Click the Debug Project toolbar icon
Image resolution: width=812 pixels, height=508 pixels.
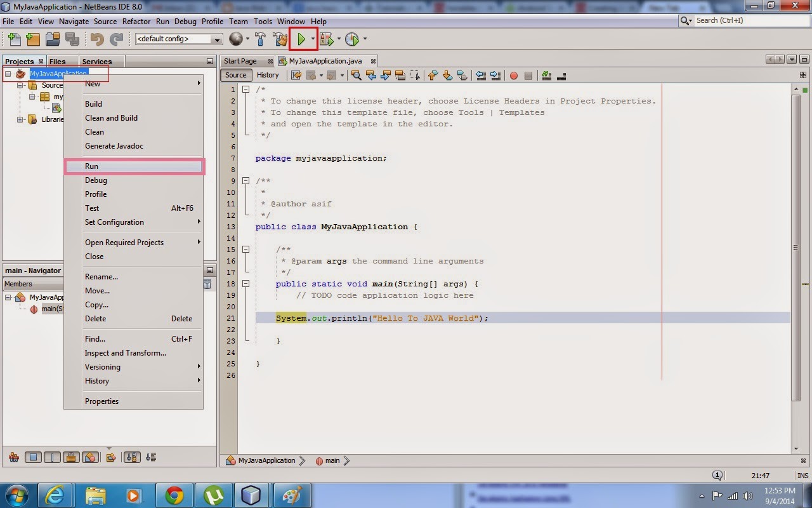(x=327, y=39)
